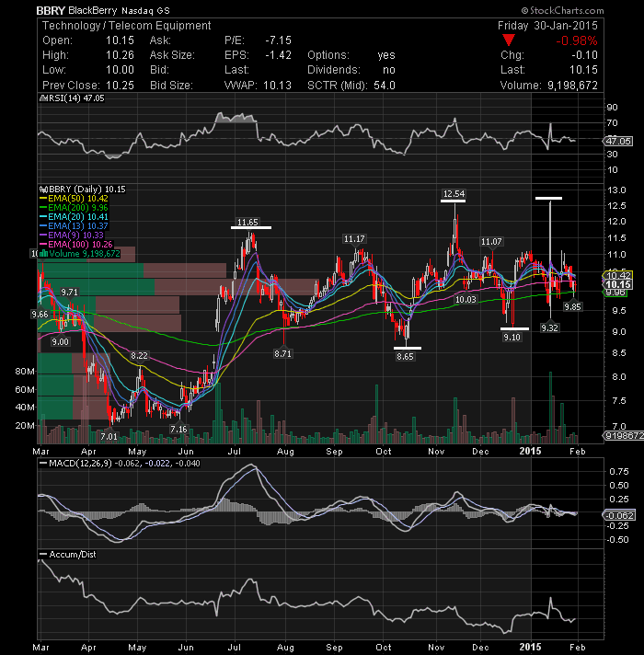Click the purple 'EMA(9) 10.33' legend text
644x655 pixels.
pyautogui.click(x=75, y=236)
